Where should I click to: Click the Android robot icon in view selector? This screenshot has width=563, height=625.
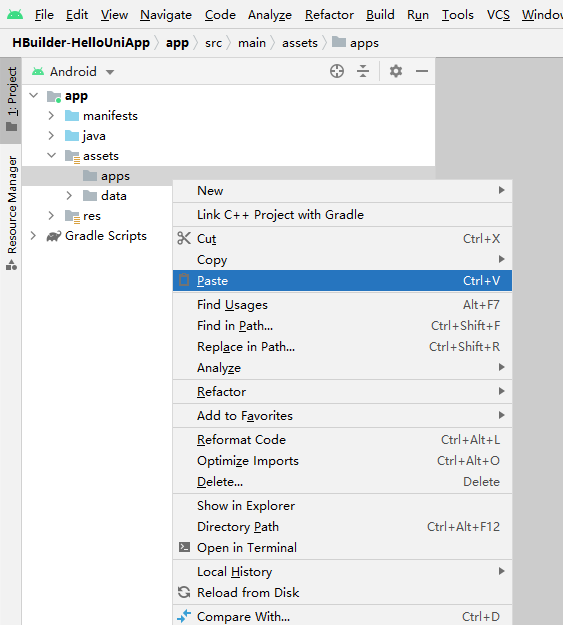click(38, 72)
